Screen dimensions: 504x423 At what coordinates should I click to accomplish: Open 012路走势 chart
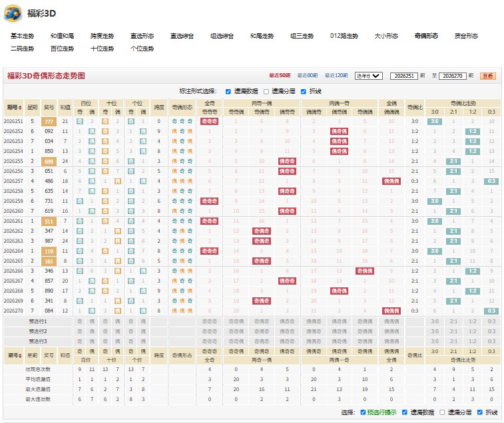(x=344, y=36)
